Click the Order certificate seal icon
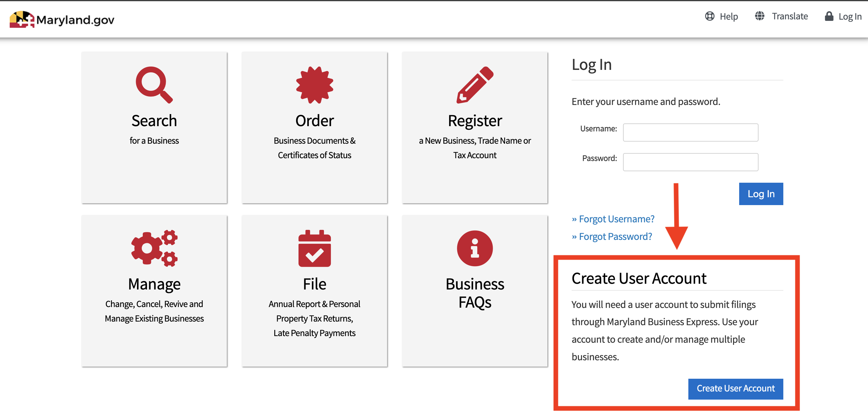 [314, 85]
